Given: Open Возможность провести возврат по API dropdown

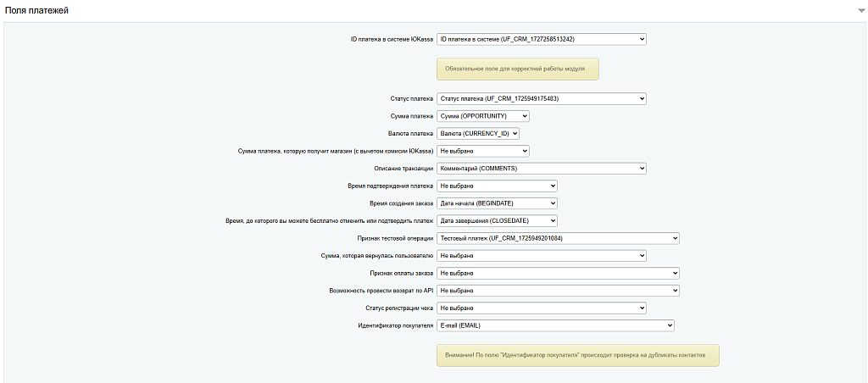Looking at the screenshot, I should pyautogui.click(x=558, y=290).
